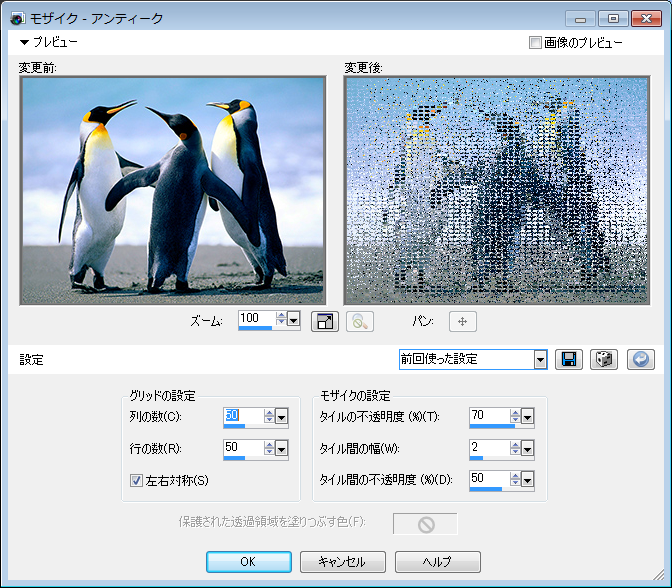Screen dimensions: 672x588
Task: Click the pan (パン) move icon
Action: [x=462, y=321]
